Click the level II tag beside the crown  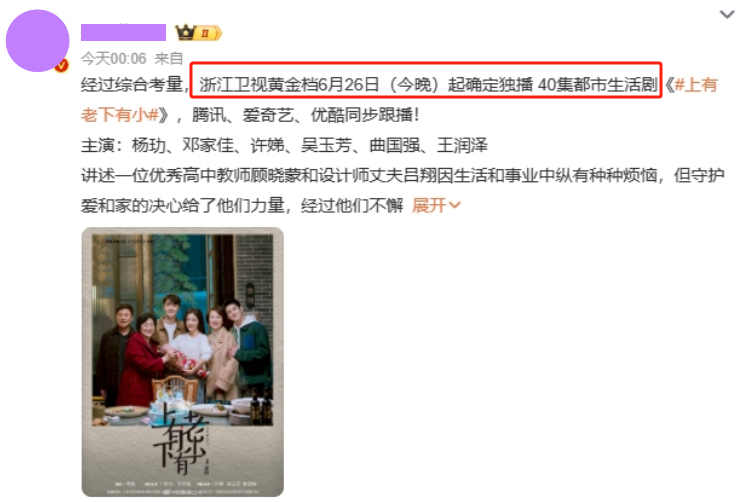209,33
